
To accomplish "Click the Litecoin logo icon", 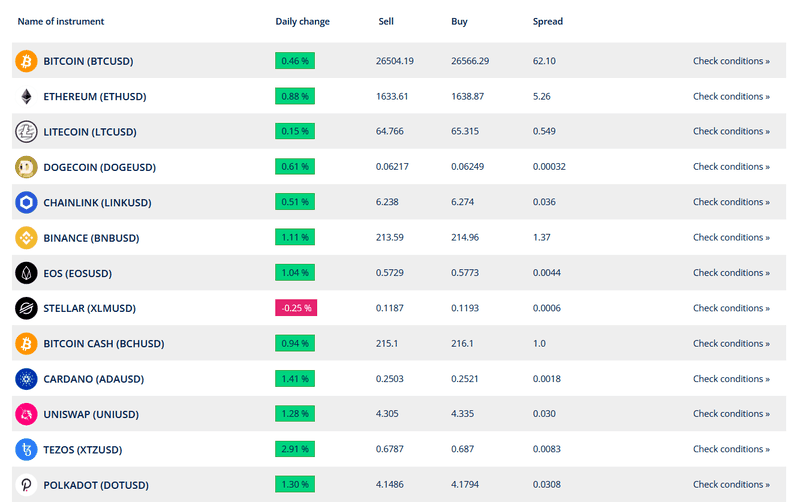I will click(x=26, y=132).
